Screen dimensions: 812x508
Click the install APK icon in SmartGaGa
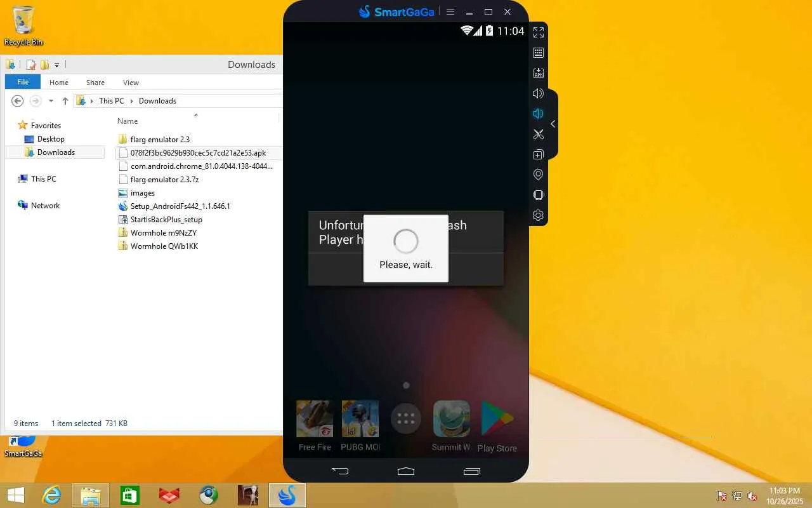538,73
